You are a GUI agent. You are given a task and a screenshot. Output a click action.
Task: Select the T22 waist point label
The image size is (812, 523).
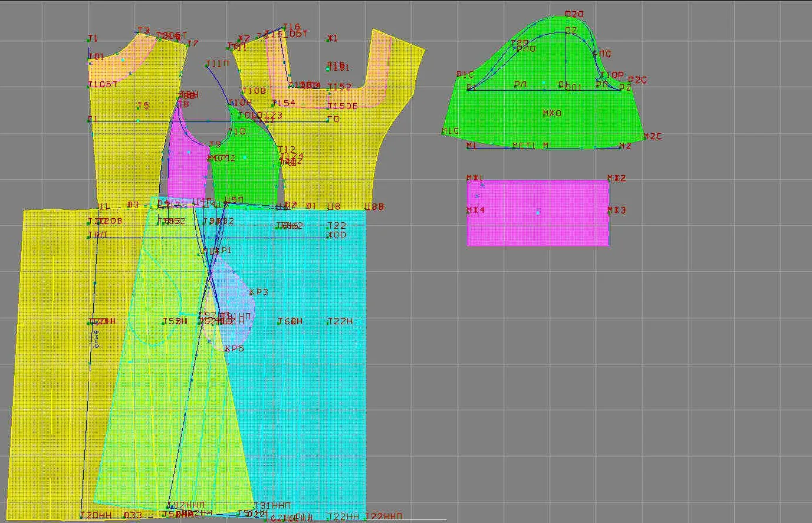click(337, 225)
